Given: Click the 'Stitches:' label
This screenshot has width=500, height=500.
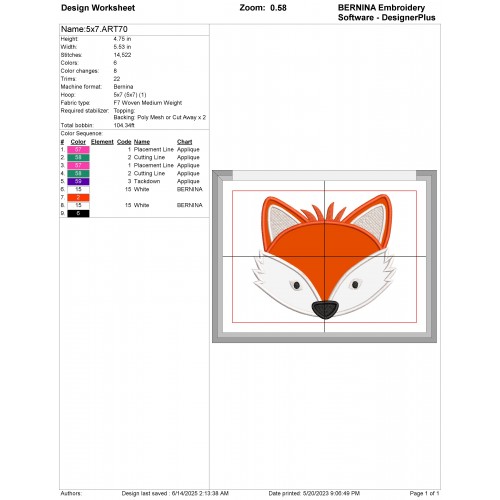Looking at the screenshot, I should point(71,55).
